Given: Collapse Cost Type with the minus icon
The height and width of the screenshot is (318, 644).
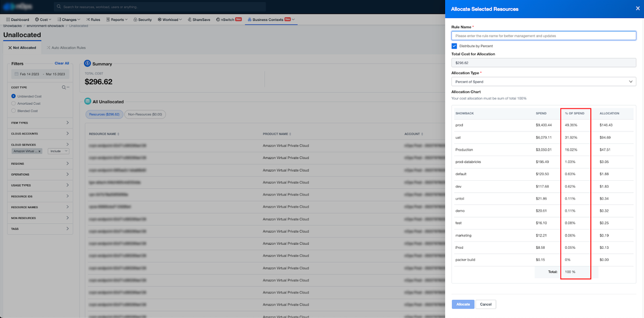Looking at the screenshot, I should click(x=68, y=87).
